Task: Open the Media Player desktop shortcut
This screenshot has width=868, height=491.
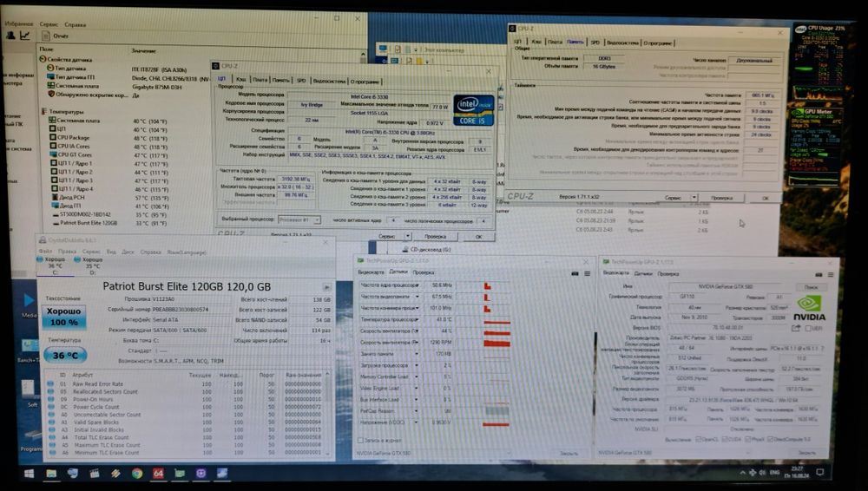Action: tap(29, 304)
